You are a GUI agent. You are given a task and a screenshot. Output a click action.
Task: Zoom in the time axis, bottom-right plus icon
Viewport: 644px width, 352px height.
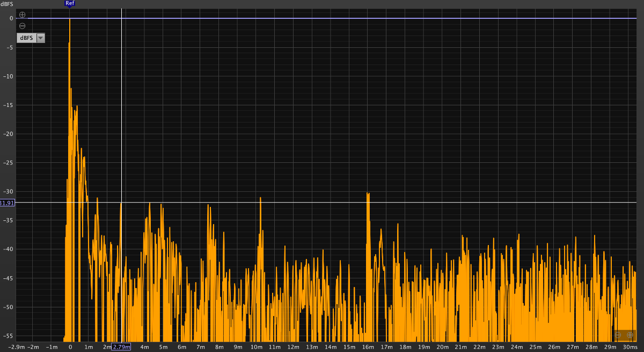630,335
